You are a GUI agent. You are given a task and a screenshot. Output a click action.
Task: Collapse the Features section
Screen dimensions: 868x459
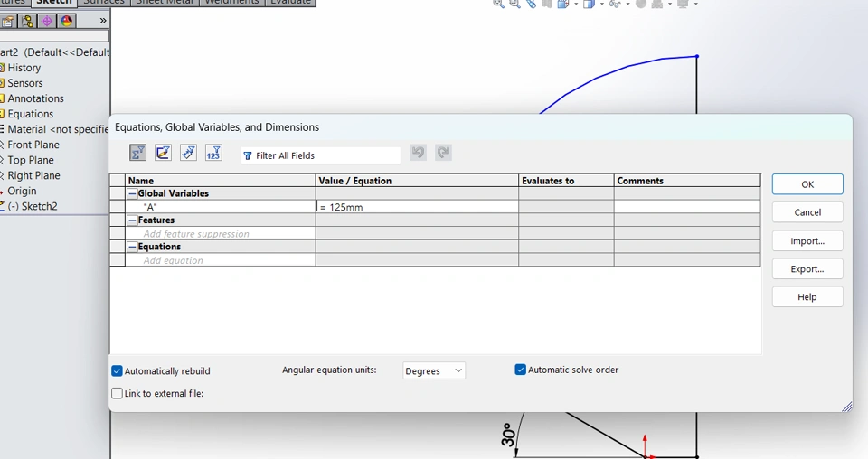coord(132,220)
